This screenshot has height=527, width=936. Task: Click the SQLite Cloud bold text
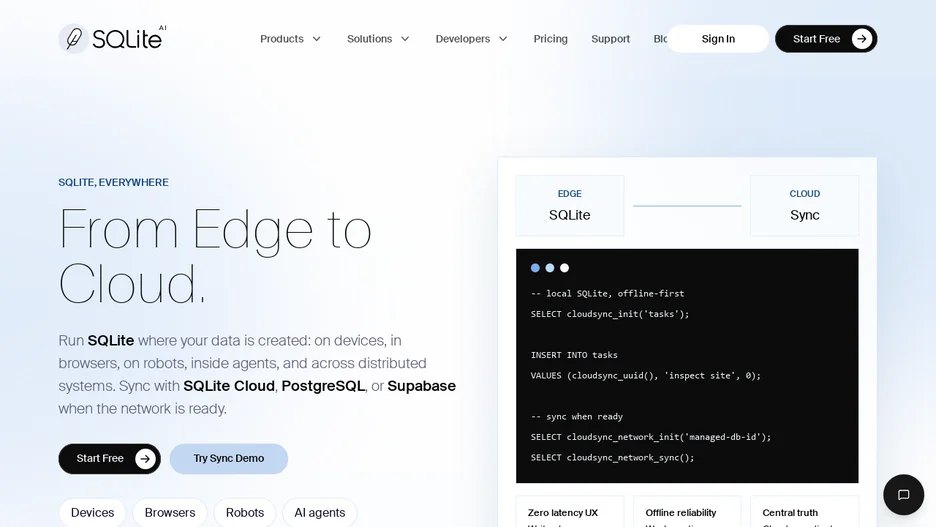pos(229,386)
